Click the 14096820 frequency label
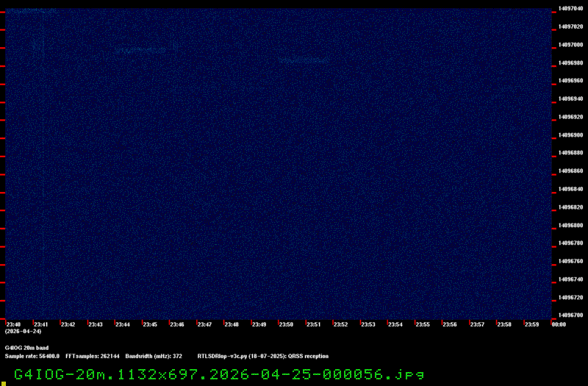588x386 pixels. coord(571,207)
